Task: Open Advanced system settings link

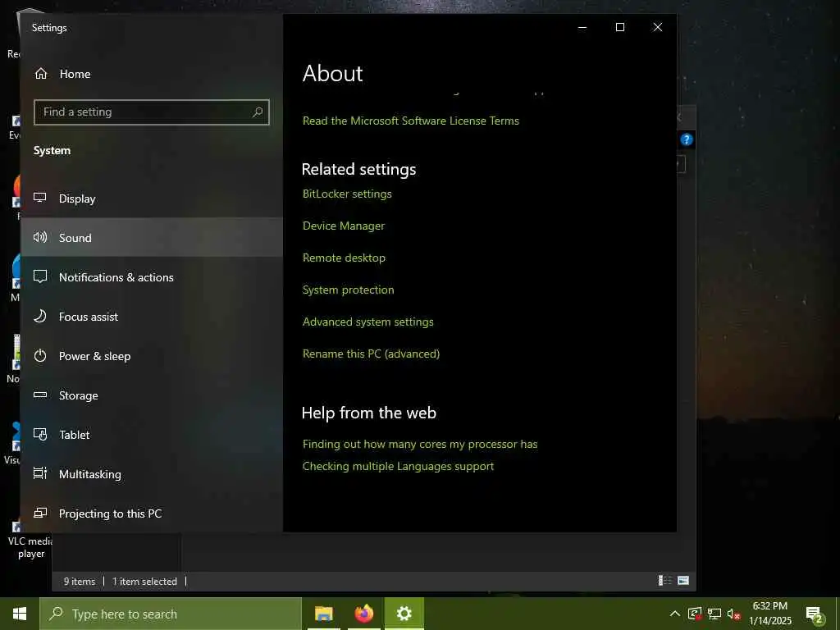Action: 368,322
